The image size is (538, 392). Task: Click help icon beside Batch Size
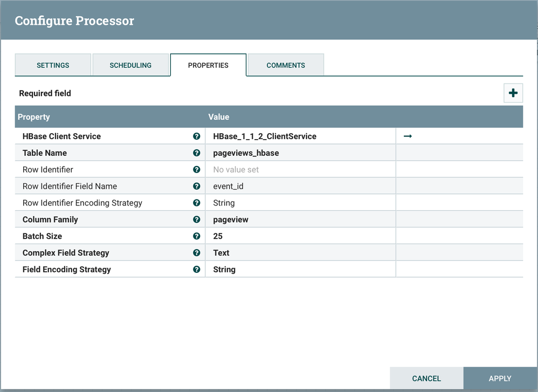coord(197,236)
